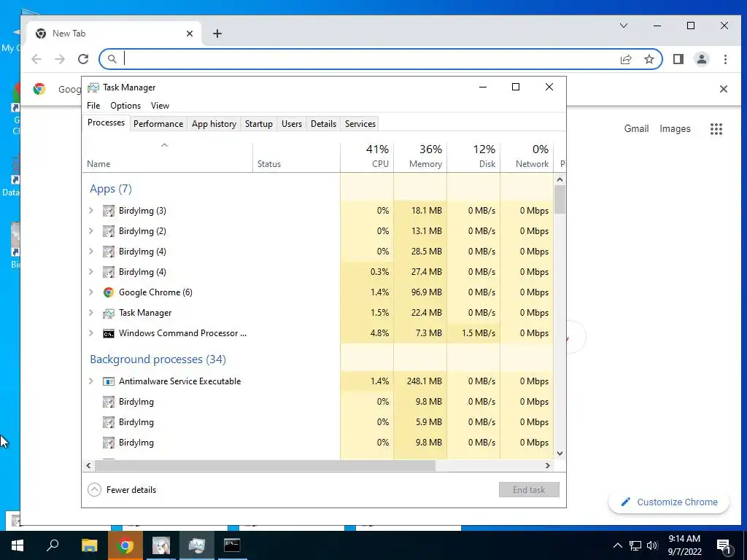Switch to the App history tab
This screenshot has width=747, height=560.
pos(214,124)
